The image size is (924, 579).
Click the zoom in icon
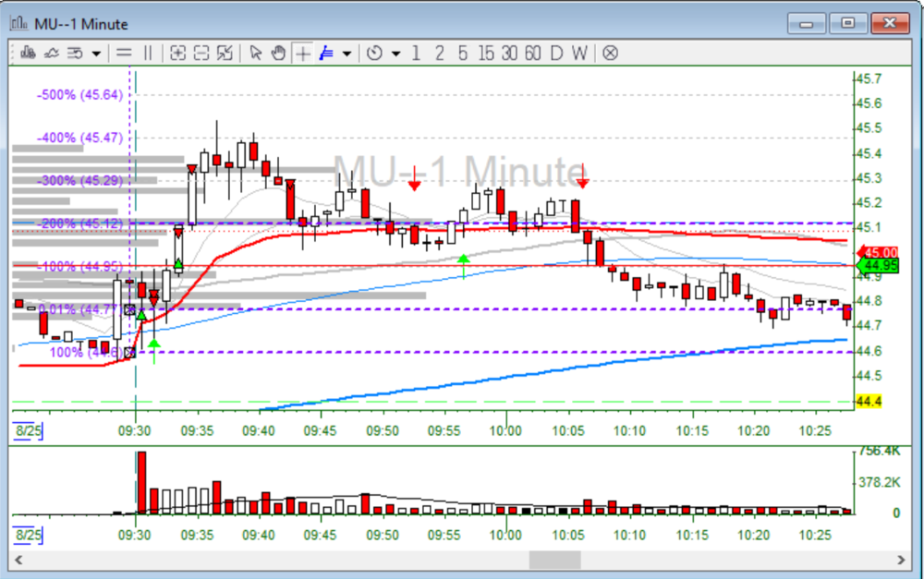(178, 54)
